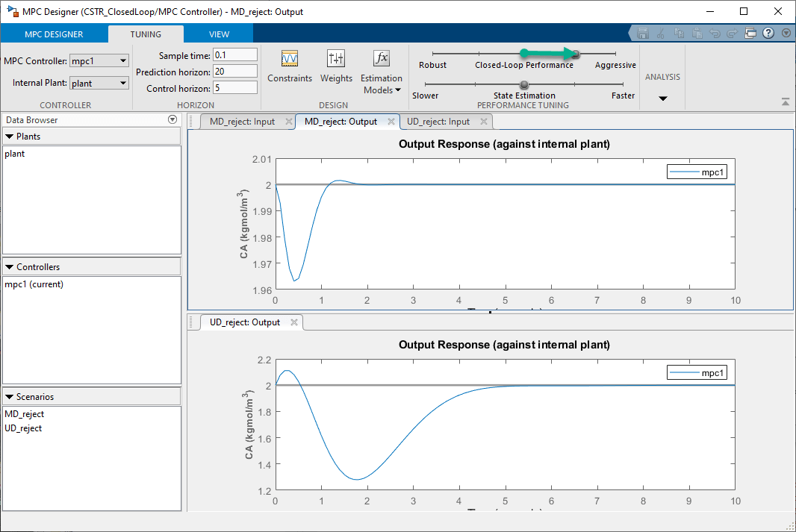Click the State Estimation slider handle
Viewport: 796px width, 532px height.
[524, 84]
